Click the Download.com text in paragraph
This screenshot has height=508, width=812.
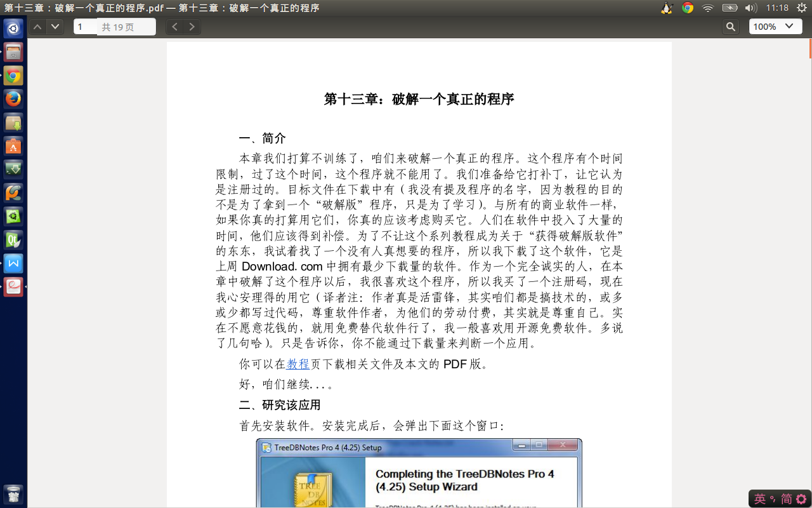282,266
